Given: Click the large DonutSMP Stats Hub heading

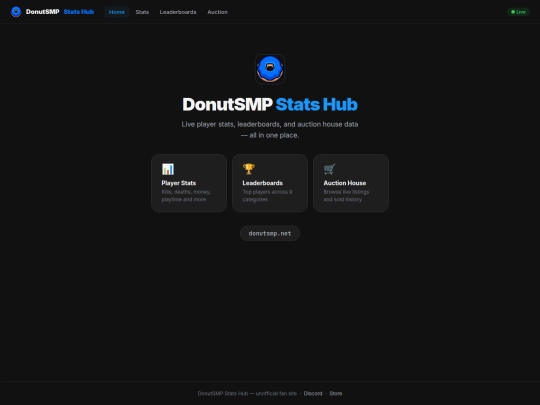Looking at the screenshot, I should pyautogui.click(x=270, y=104).
